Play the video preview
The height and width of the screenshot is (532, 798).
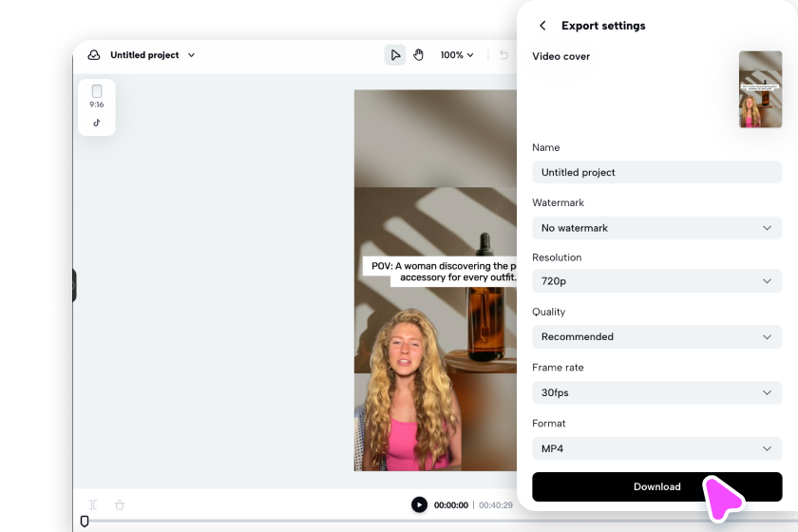point(419,505)
